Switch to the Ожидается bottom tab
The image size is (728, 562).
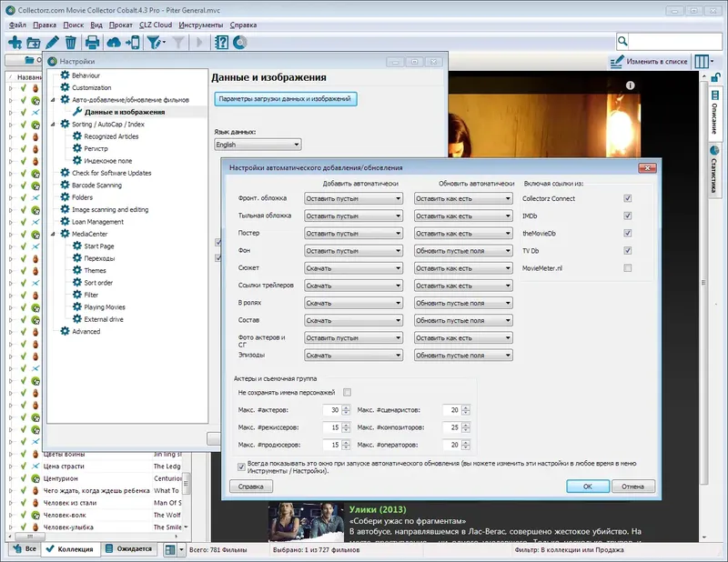click(128, 549)
